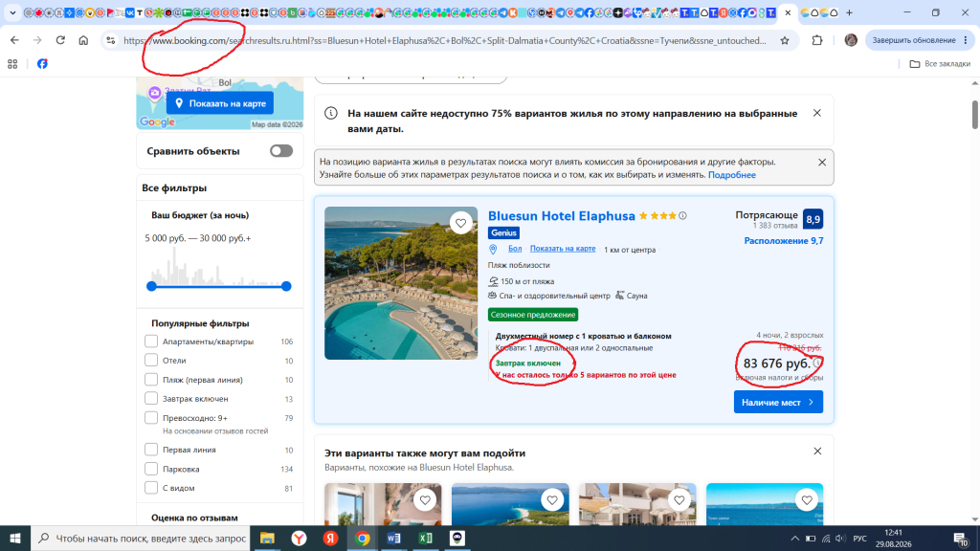The width and height of the screenshot is (980, 551).
Task: Open the apps grid in bookmarks bar
Action: coord(12,64)
